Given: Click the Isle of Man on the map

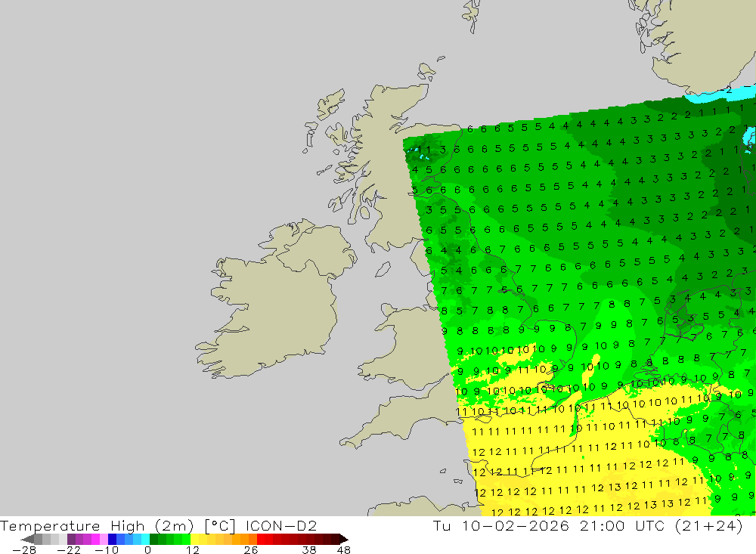Looking at the screenshot, I should pos(383,269).
